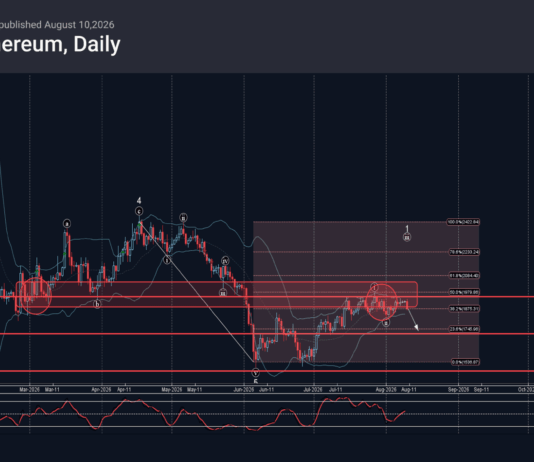
Task: Select the 0.0% Fibonacci level label
Action: pos(465,362)
